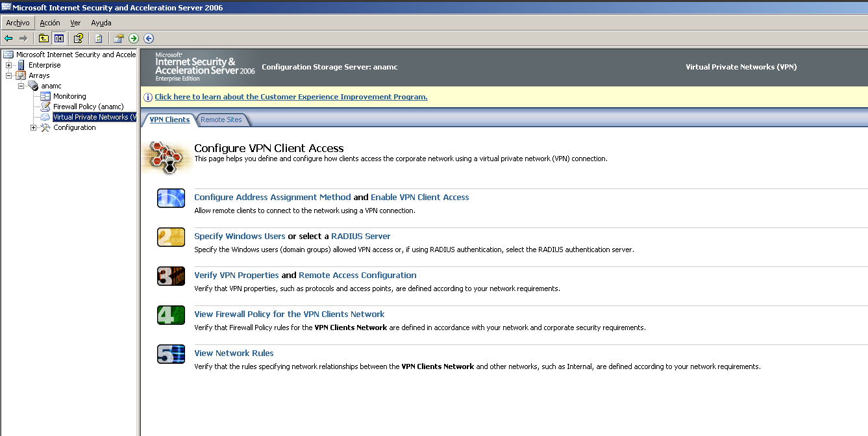This screenshot has width=868, height=436.
Task: Click the blue circle left-arrow toolbar icon
Action: click(x=149, y=38)
